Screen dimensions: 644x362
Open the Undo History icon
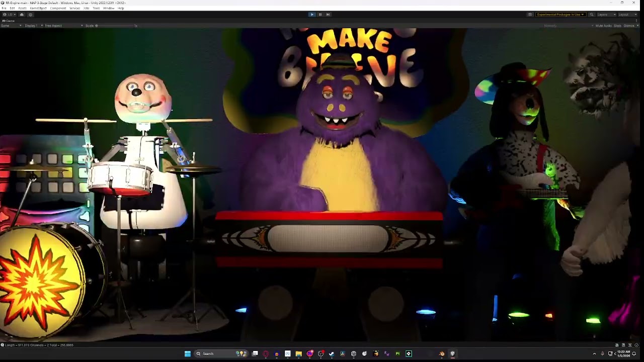click(530, 15)
